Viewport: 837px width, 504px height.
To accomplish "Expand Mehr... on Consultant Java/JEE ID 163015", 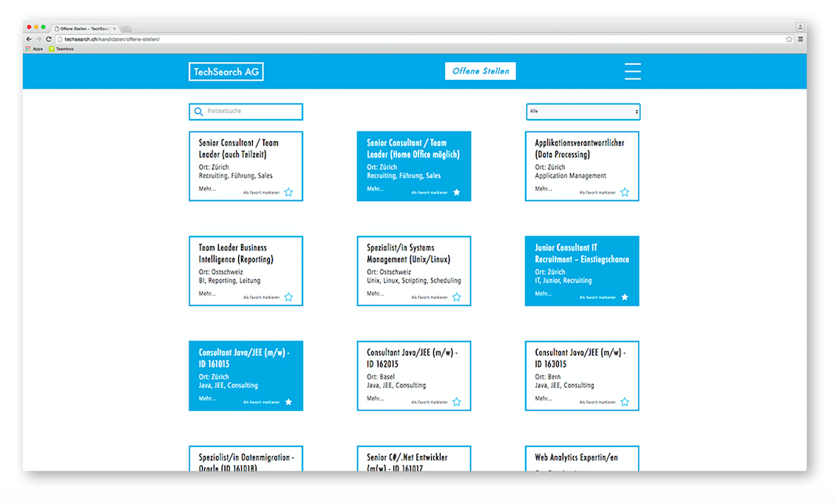I will click(543, 398).
